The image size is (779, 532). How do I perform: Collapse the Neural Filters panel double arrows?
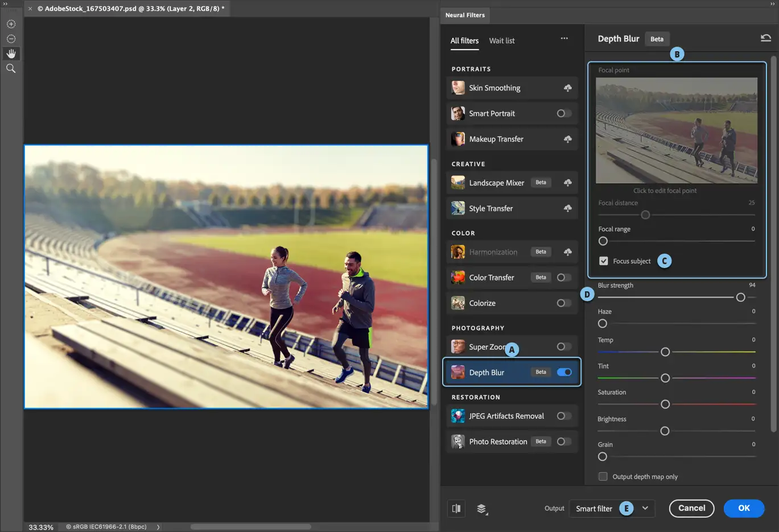pos(773,4)
